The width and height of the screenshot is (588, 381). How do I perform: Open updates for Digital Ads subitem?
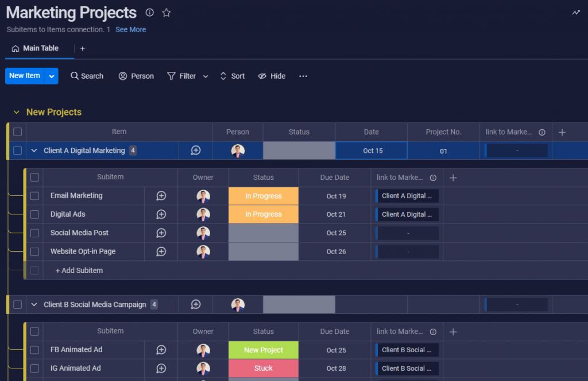[161, 214]
